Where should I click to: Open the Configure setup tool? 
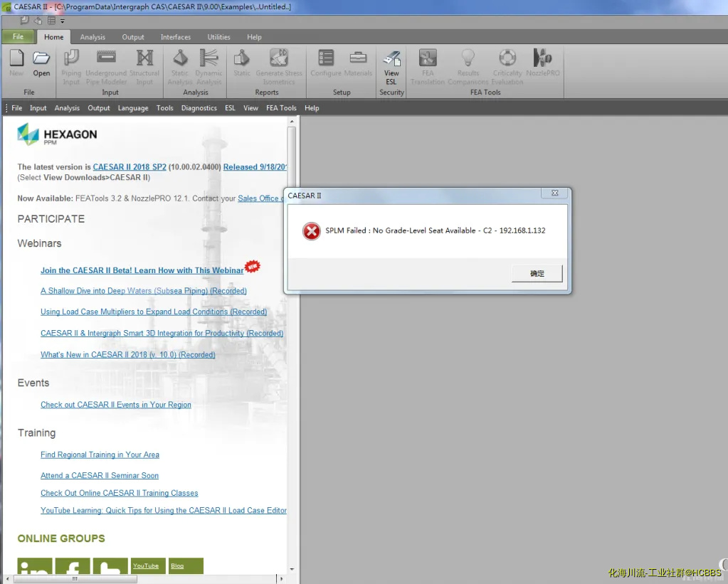coord(326,63)
